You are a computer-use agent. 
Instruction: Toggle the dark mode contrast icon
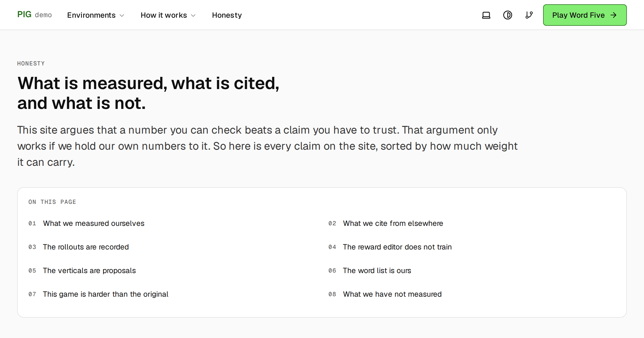(x=507, y=15)
